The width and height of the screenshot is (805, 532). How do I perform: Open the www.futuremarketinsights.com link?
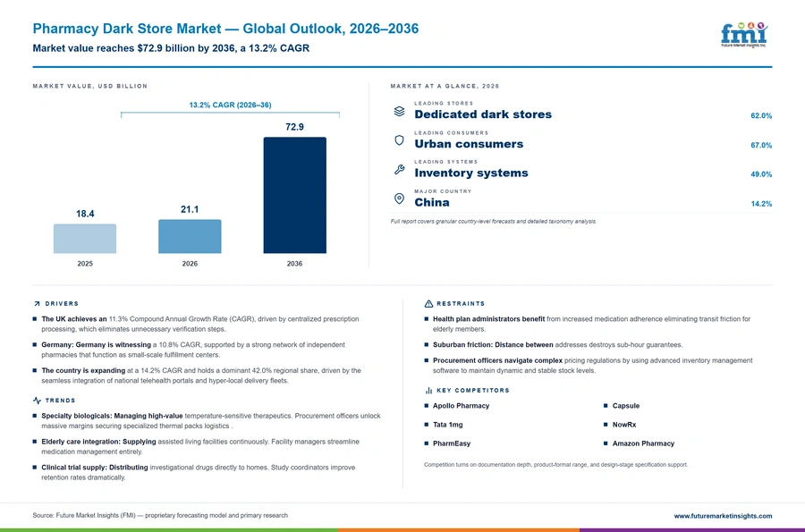pos(723,516)
